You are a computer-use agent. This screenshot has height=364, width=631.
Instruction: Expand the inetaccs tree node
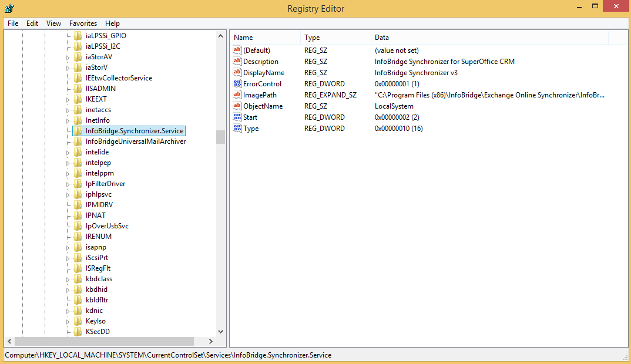coord(68,110)
